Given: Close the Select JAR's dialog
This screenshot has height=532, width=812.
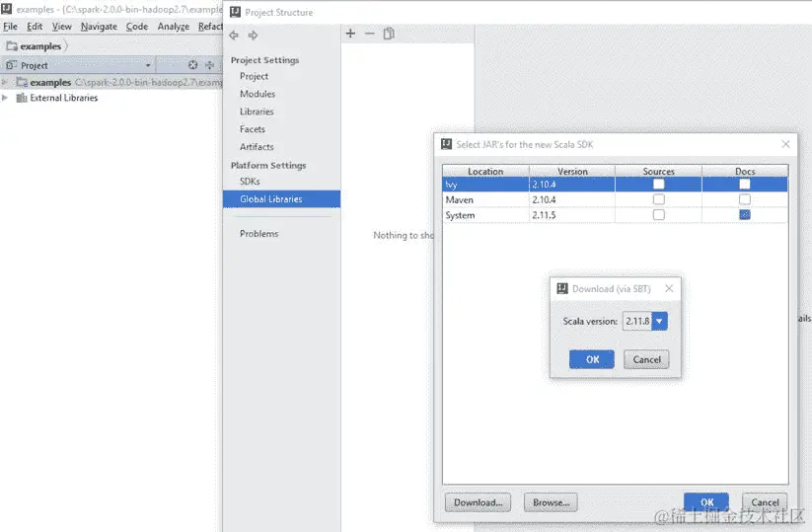Looking at the screenshot, I should pyautogui.click(x=785, y=144).
